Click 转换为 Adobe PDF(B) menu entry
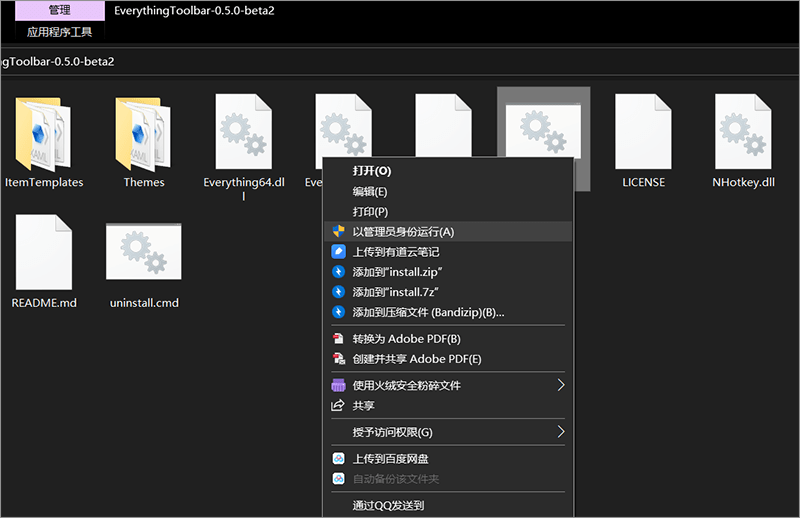Screen dimensions: 800x518 (406, 339)
